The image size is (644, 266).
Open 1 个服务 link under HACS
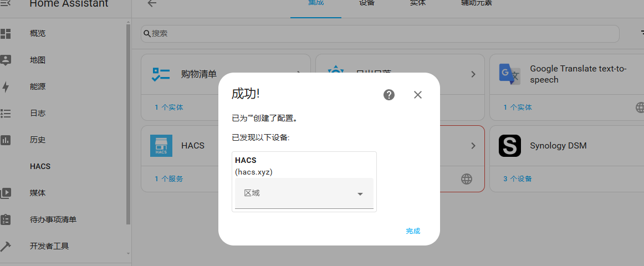click(x=169, y=179)
